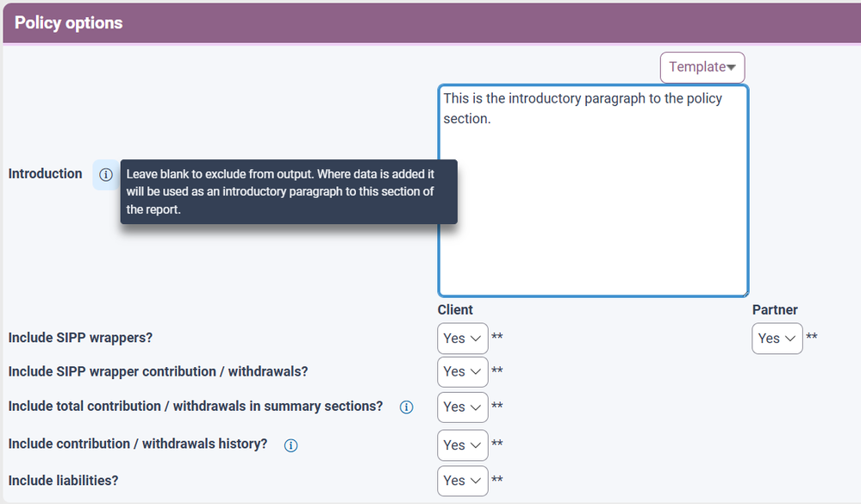Open the Template dropdown
Screen dimensions: 861x504
pyautogui.click(x=702, y=67)
